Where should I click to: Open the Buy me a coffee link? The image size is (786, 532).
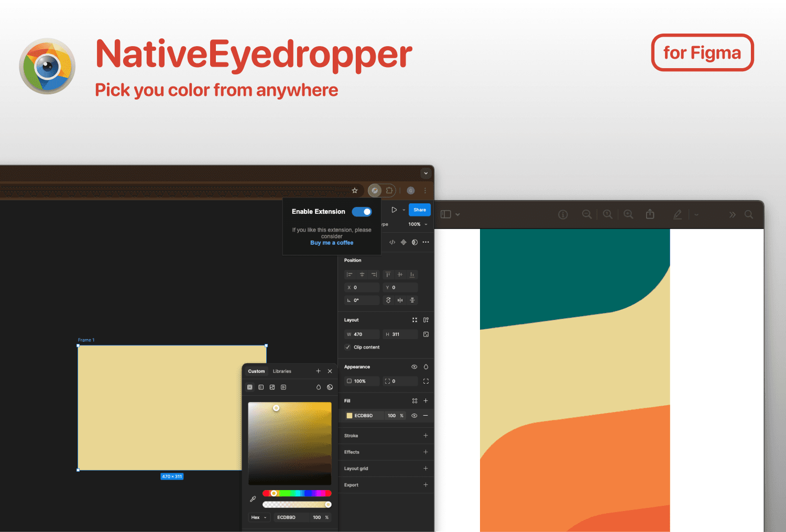tap(332, 243)
